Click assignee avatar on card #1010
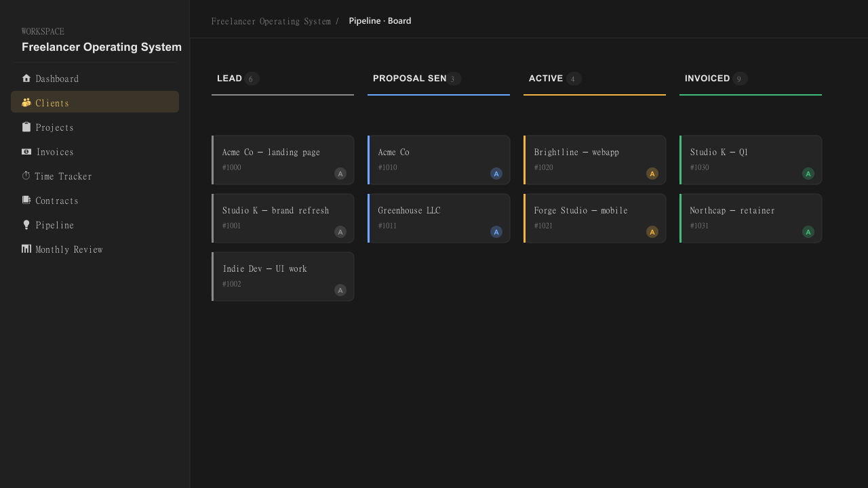This screenshot has height=488, width=868. (496, 174)
